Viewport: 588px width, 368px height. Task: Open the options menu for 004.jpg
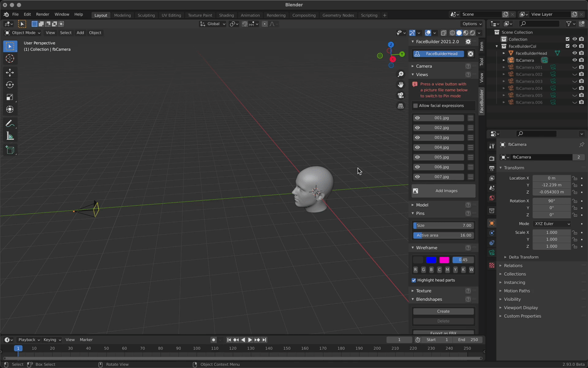(470, 147)
